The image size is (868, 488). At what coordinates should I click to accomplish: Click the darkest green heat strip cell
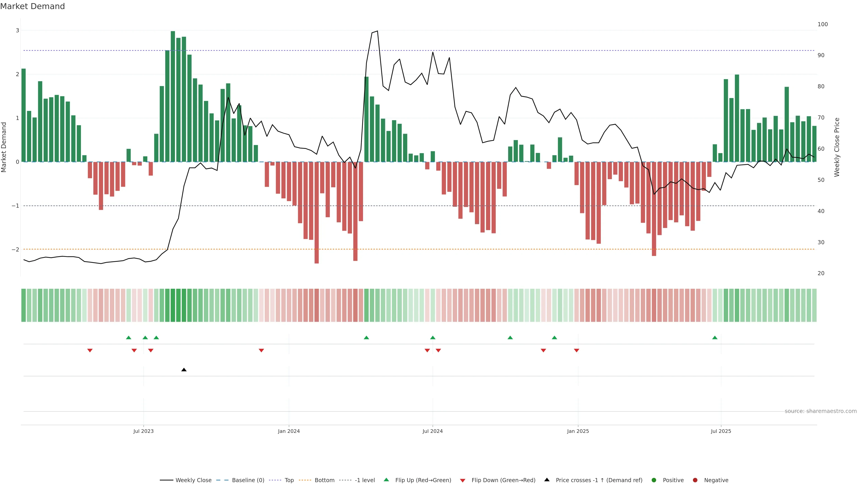(173, 305)
